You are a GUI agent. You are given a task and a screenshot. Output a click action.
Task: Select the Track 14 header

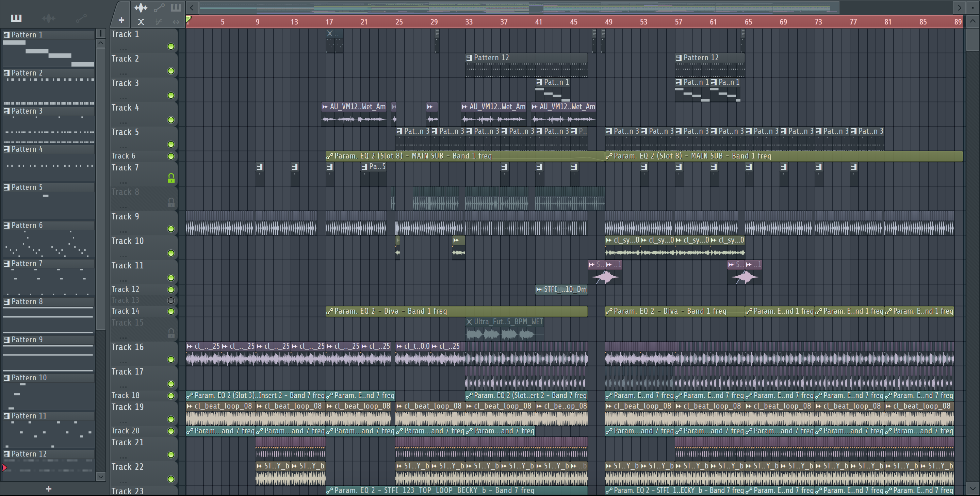pyautogui.click(x=144, y=311)
